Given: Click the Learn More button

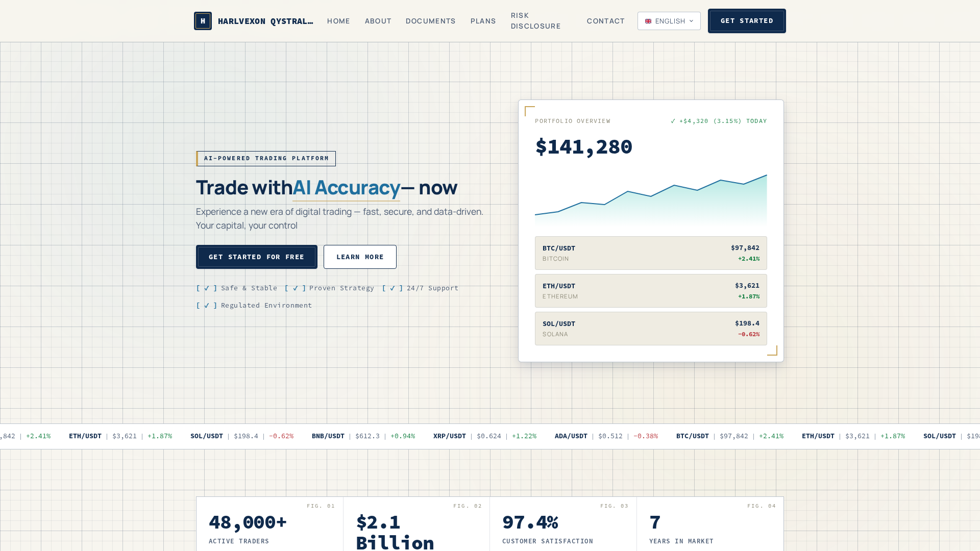Looking at the screenshot, I should 360,257.
